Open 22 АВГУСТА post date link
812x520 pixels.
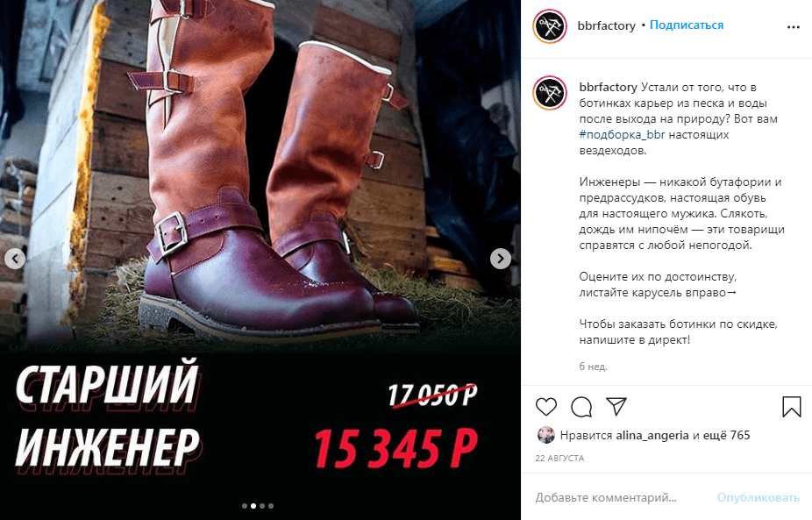pos(559,459)
